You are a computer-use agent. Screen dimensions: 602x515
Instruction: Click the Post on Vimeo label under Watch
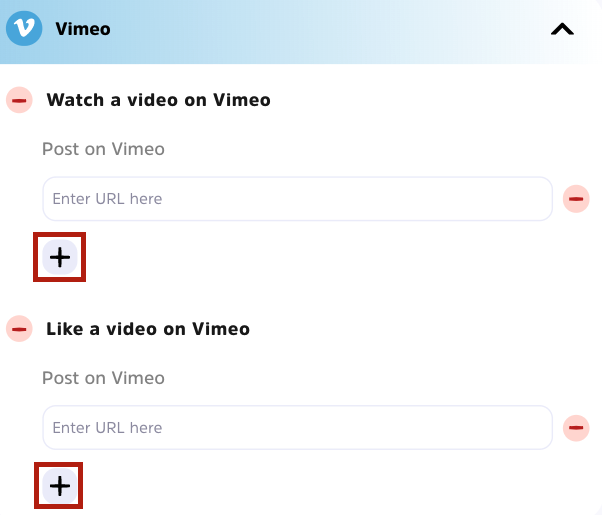click(103, 149)
